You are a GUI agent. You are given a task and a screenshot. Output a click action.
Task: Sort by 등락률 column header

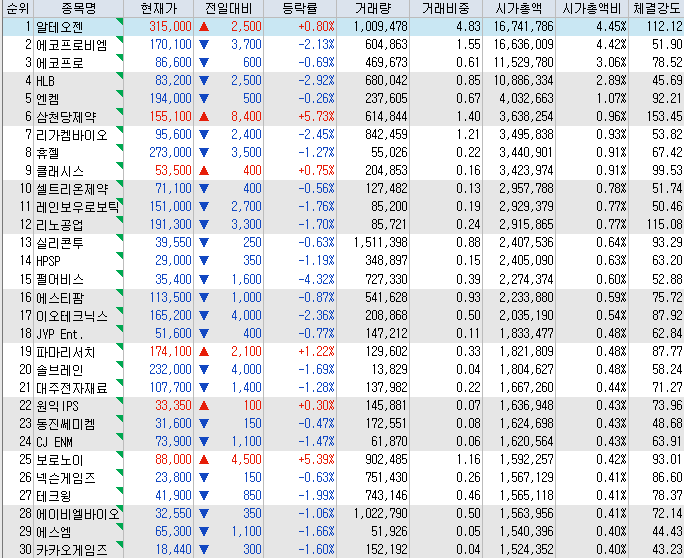pos(300,8)
